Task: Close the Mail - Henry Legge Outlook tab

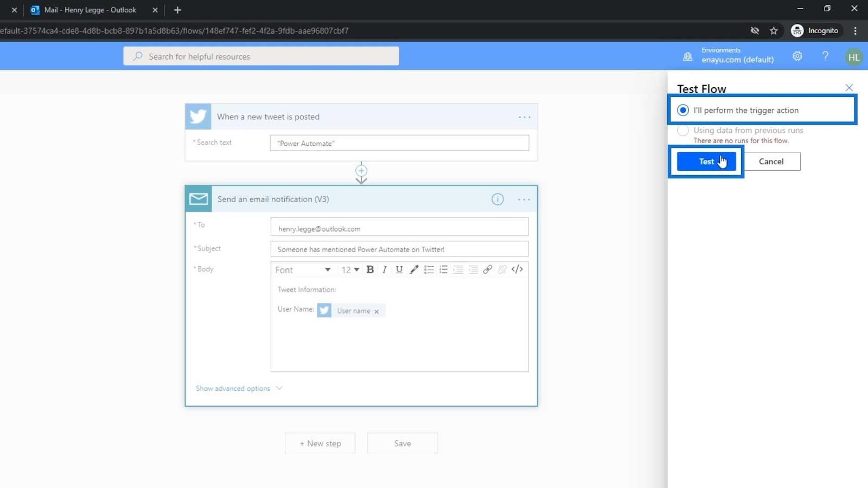Action: (x=155, y=10)
